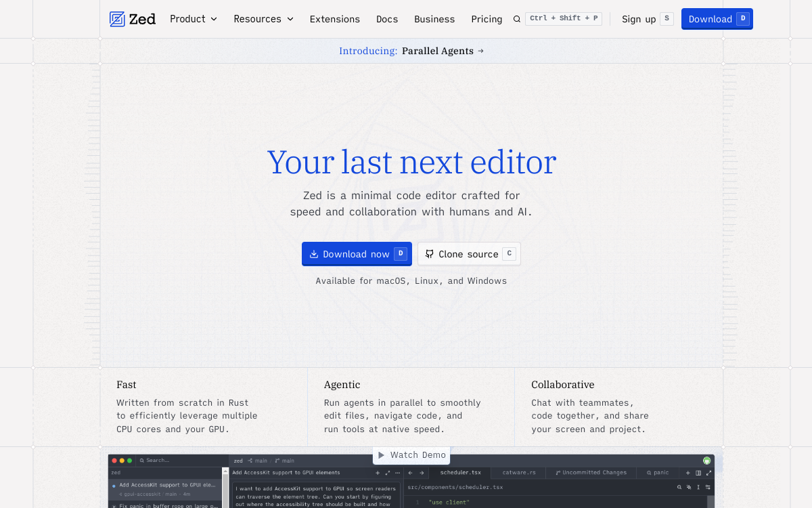812x508 pixels.
Task: Click the new tab plus icon after panic tab
Action: click(688, 473)
